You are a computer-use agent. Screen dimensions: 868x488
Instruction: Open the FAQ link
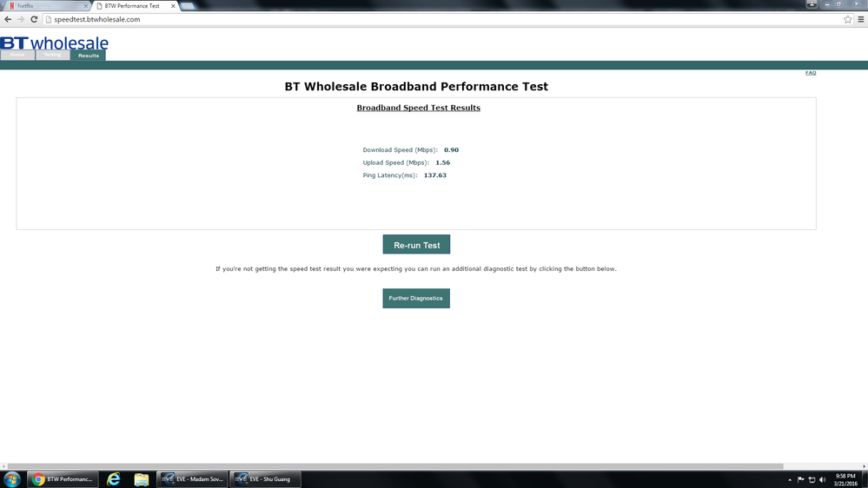811,73
